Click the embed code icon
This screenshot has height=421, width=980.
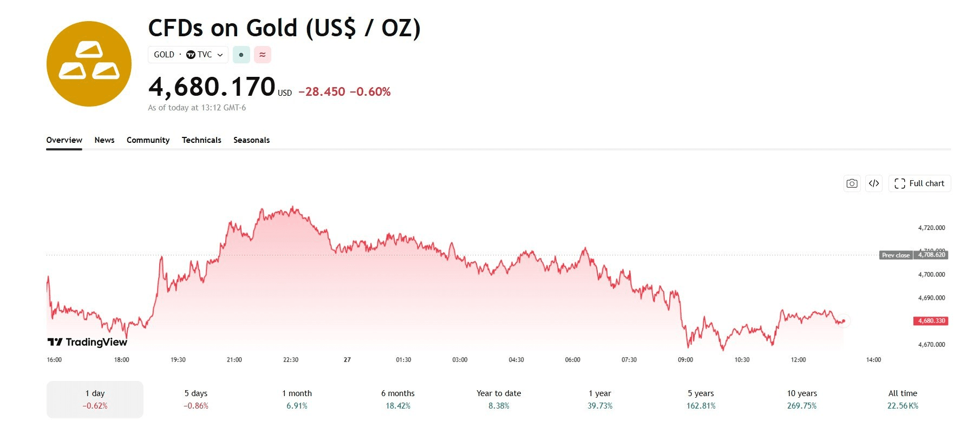874,183
